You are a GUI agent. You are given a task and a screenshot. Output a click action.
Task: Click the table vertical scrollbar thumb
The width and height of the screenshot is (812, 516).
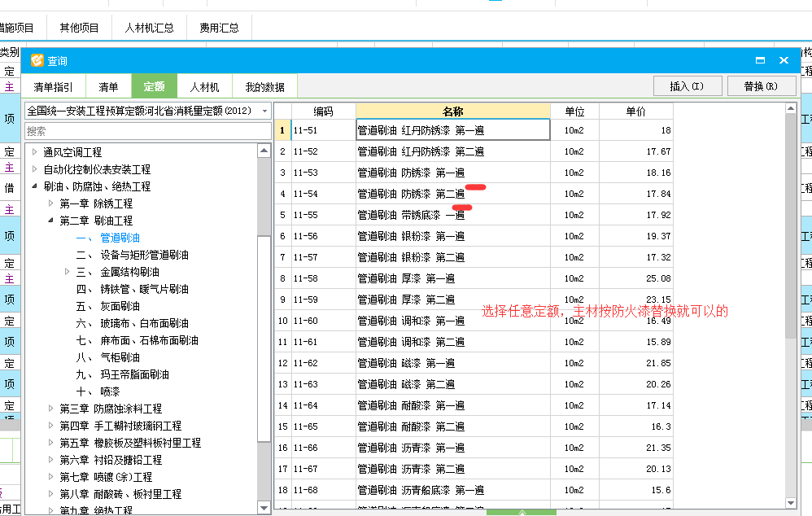tap(791, 226)
